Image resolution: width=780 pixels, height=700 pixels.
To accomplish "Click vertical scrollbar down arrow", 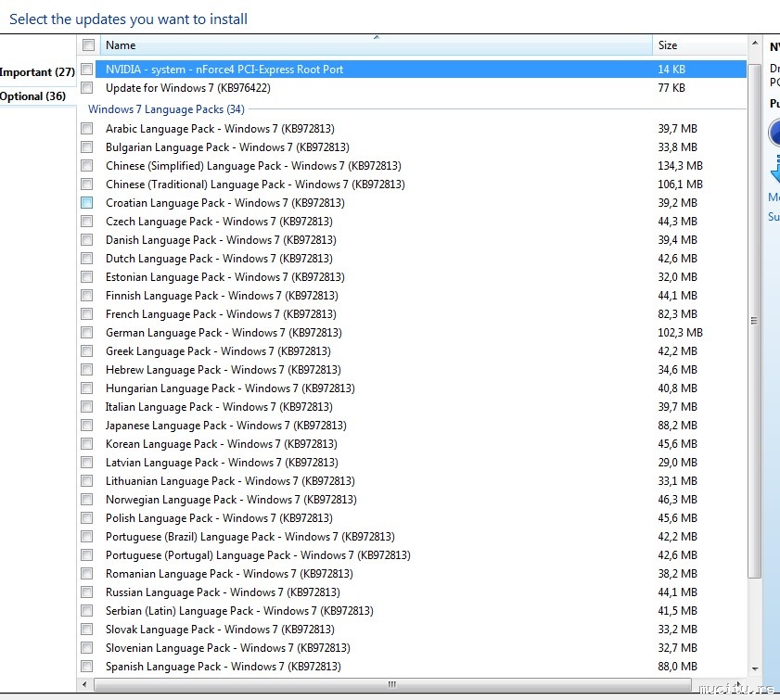I will click(x=755, y=669).
